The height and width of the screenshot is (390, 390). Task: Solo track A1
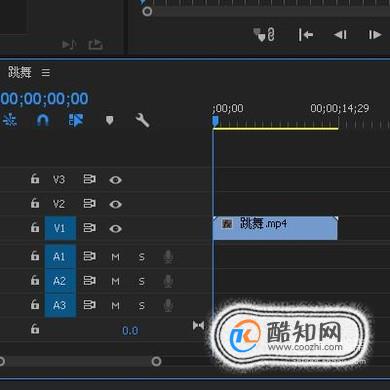142,257
